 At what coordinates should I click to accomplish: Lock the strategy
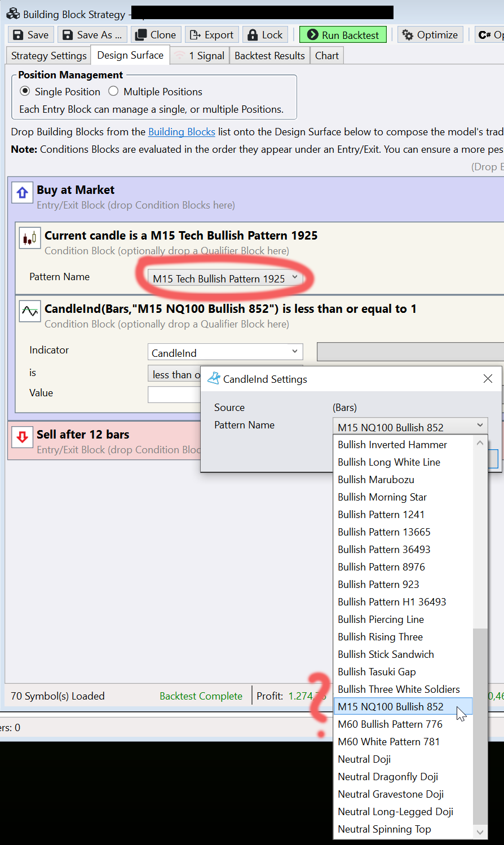(x=265, y=35)
